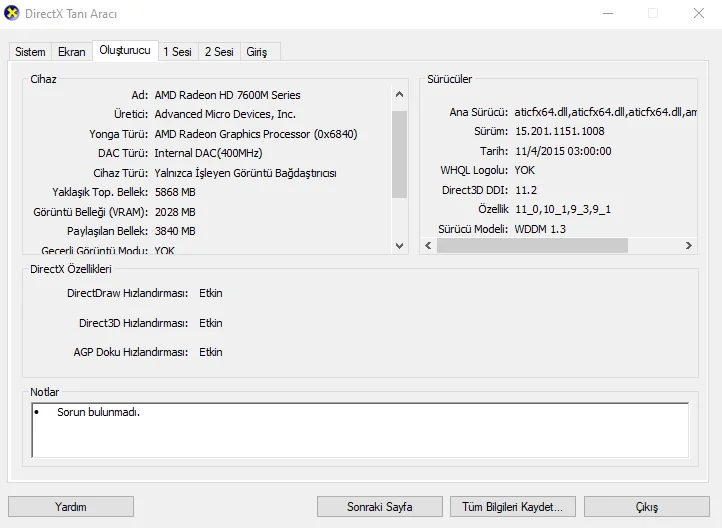Click the Ana Sürücü aticfx64.dll value
The height and width of the screenshot is (528, 722).
click(x=606, y=112)
